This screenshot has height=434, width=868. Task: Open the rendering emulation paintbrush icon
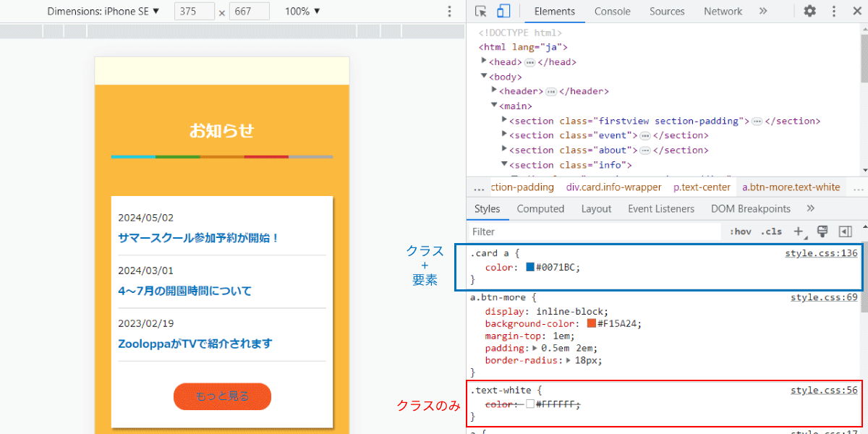822,231
